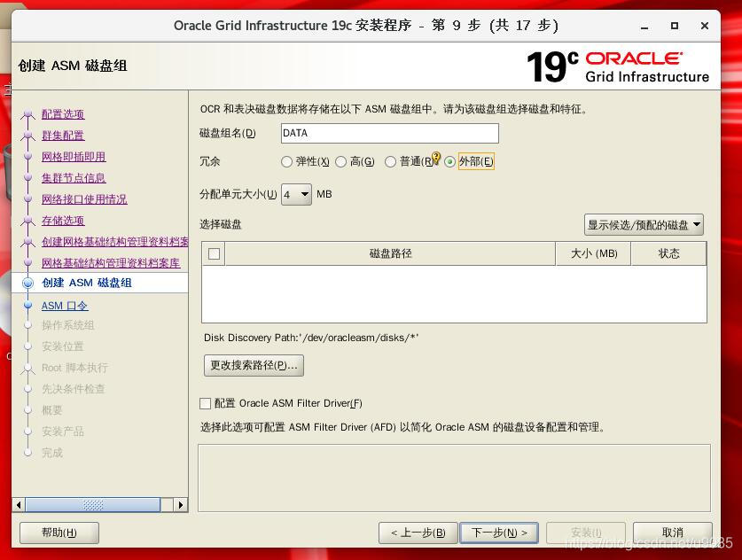Click the 帮助(H) button
The width and height of the screenshot is (742, 560).
pos(59,533)
